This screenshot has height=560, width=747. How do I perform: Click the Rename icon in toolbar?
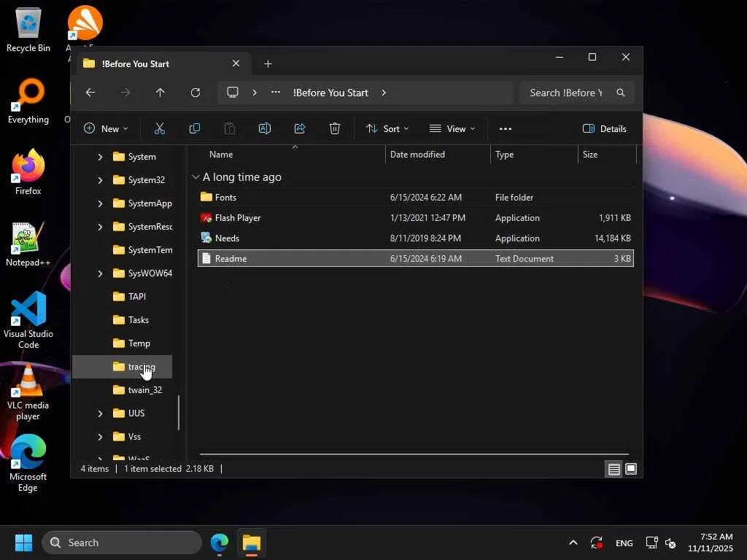pos(265,128)
